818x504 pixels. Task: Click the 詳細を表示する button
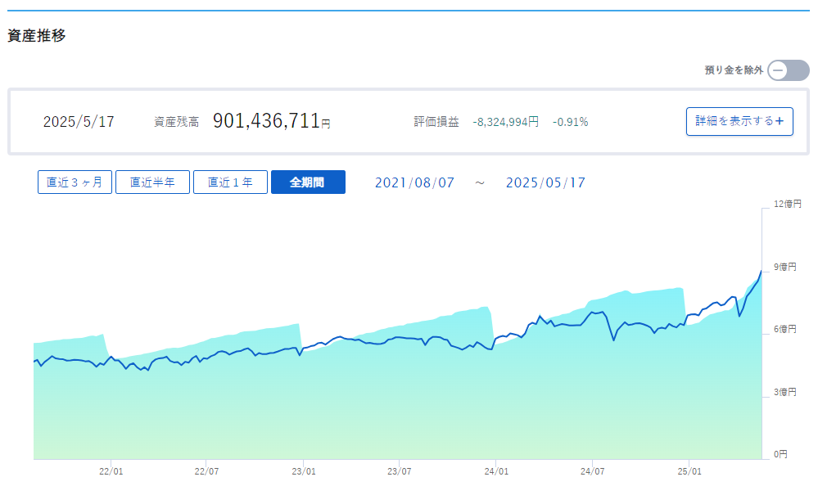click(x=739, y=121)
